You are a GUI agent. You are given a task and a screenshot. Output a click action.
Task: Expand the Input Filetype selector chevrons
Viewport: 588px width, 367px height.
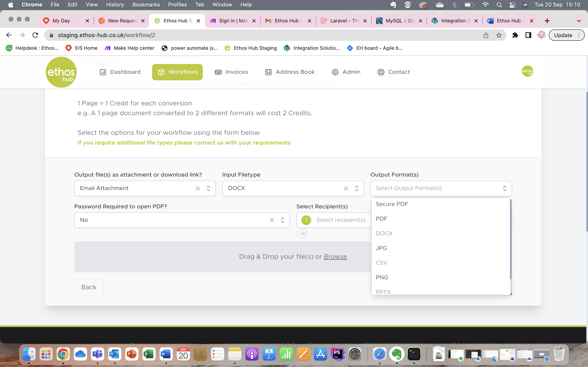[356, 188]
